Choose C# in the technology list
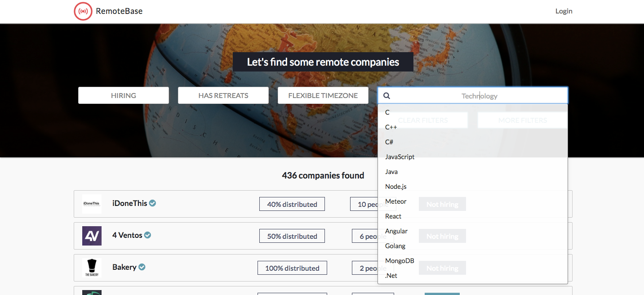This screenshot has width=644, height=295. pos(473,142)
